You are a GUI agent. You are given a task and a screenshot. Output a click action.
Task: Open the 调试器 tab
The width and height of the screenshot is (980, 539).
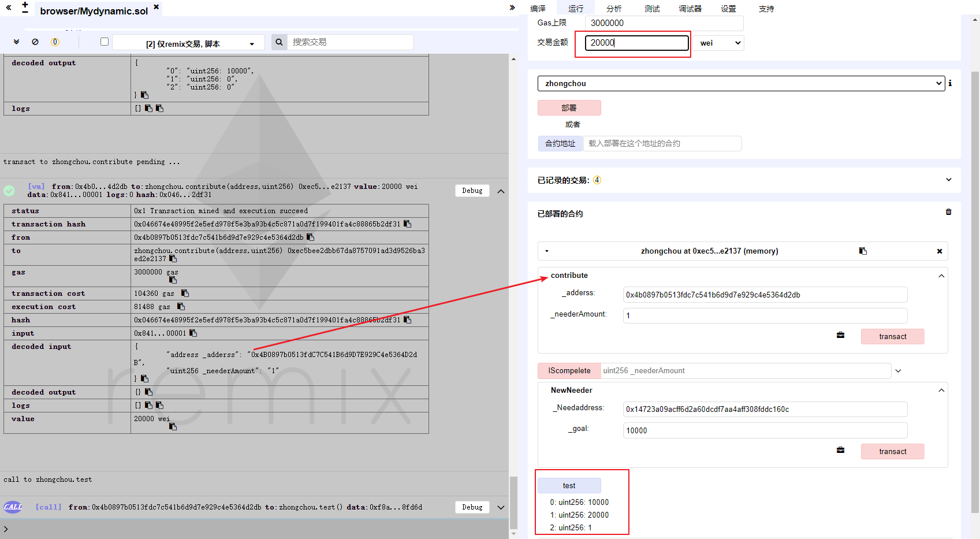click(690, 9)
